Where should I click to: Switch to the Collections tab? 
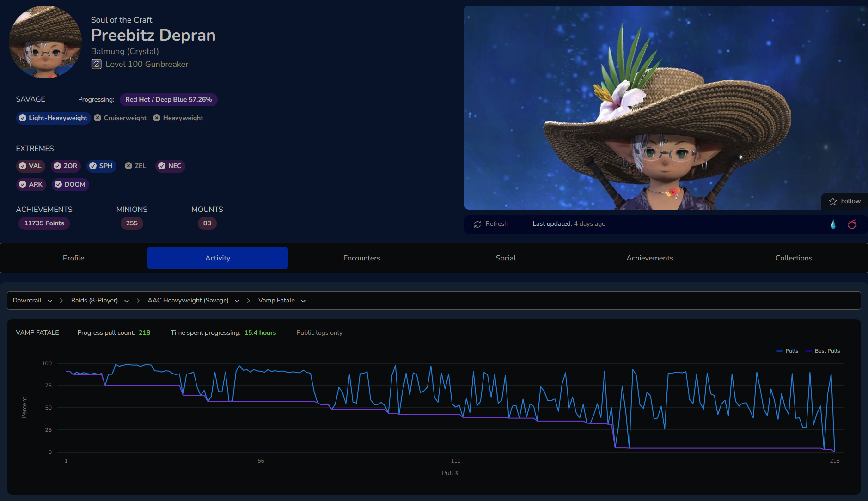click(x=794, y=258)
